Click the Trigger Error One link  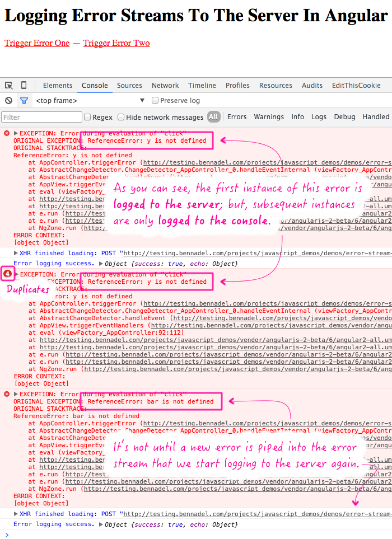(x=37, y=43)
